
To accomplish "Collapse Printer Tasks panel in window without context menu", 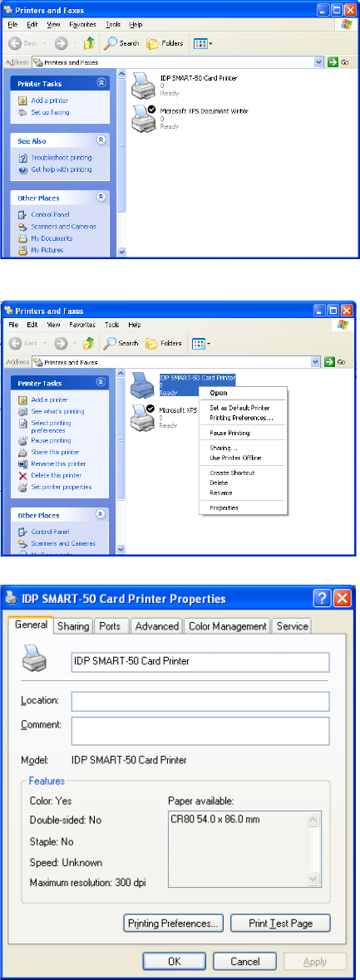I will [101, 83].
